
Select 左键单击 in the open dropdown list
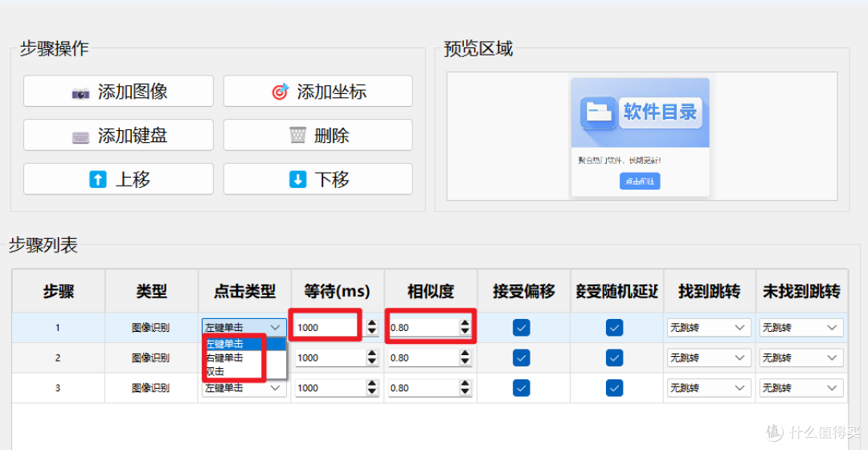[x=244, y=344]
